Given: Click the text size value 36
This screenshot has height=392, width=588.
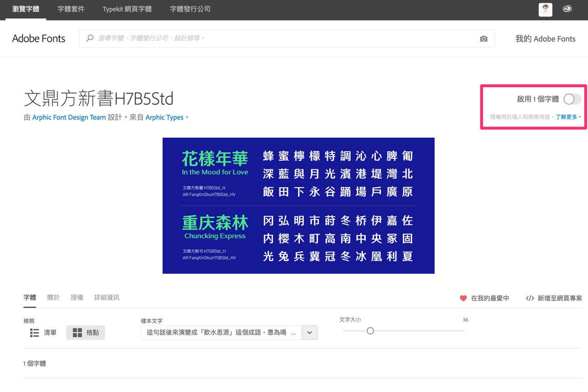Looking at the screenshot, I should coord(465,320).
